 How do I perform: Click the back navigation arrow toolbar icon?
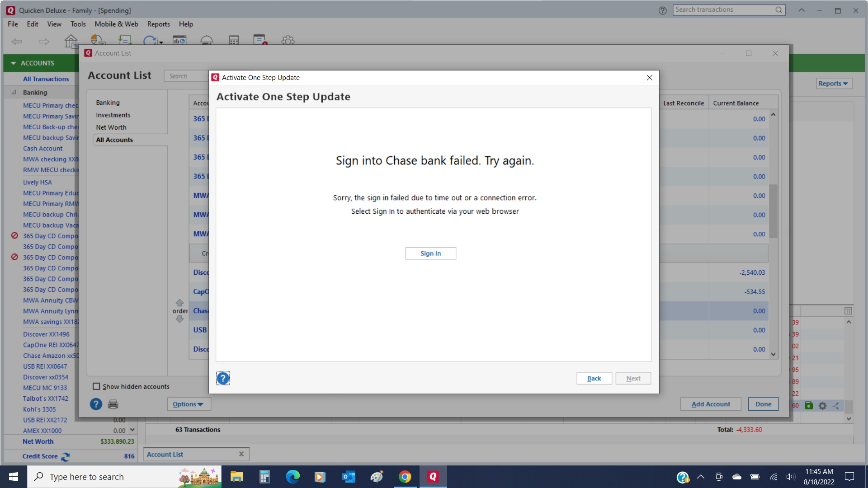17,42
